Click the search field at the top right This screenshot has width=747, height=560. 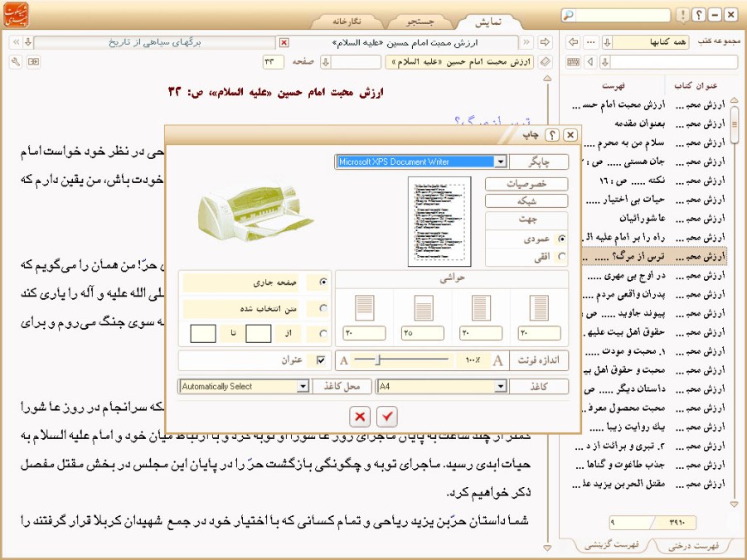tap(623, 15)
